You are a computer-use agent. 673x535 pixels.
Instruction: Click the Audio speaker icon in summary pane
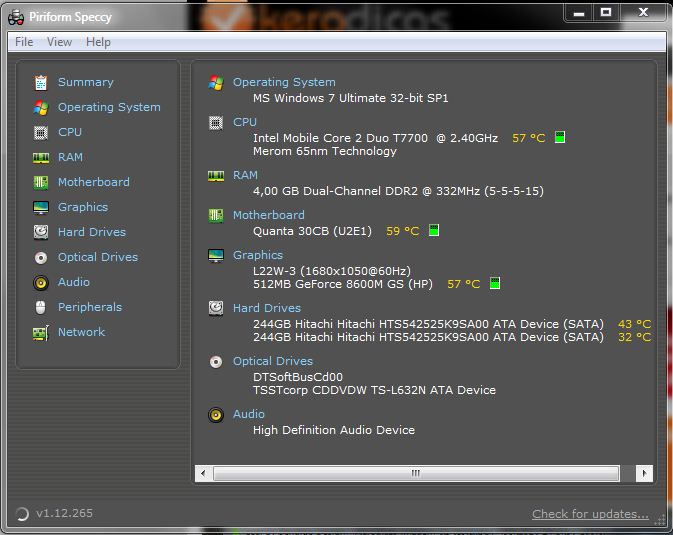[216, 415]
